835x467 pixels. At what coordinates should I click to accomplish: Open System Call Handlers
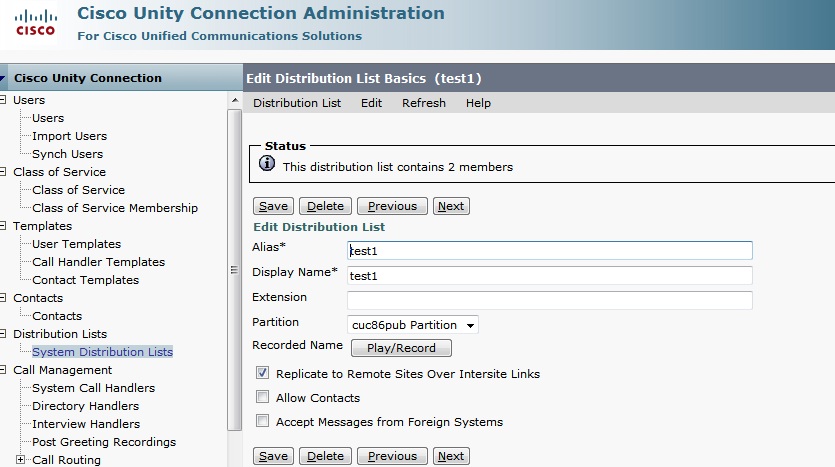click(x=93, y=388)
